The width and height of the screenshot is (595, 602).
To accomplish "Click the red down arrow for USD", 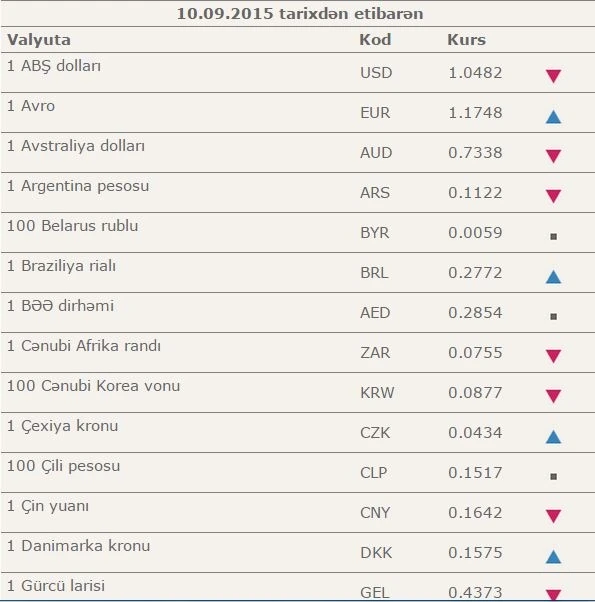I will [553, 76].
